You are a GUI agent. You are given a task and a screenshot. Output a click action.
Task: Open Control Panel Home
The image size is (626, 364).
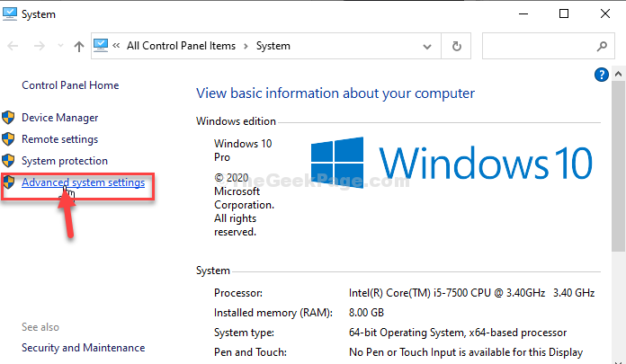click(70, 85)
